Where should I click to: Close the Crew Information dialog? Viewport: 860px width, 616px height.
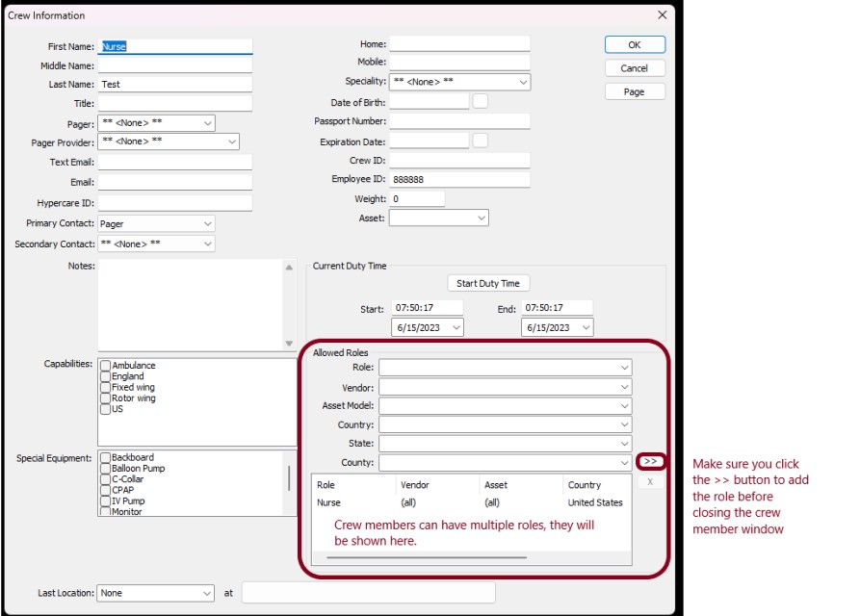pos(662,14)
